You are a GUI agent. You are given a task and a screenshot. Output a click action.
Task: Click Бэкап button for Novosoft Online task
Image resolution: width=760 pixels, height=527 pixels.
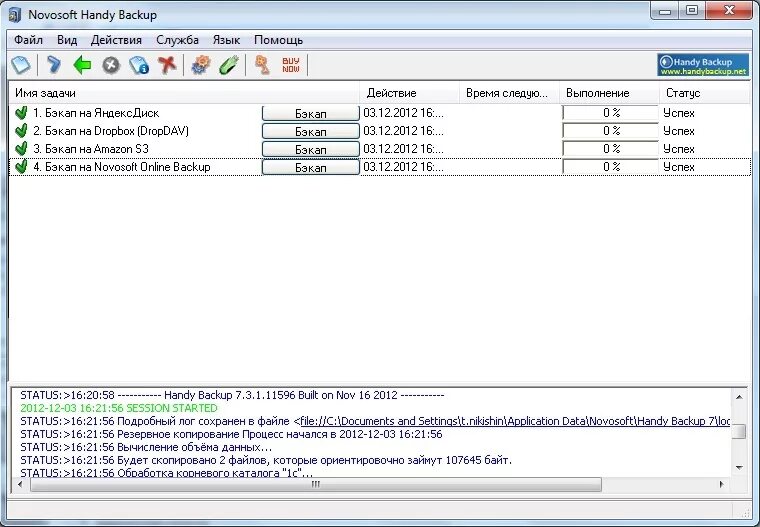(311, 167)
